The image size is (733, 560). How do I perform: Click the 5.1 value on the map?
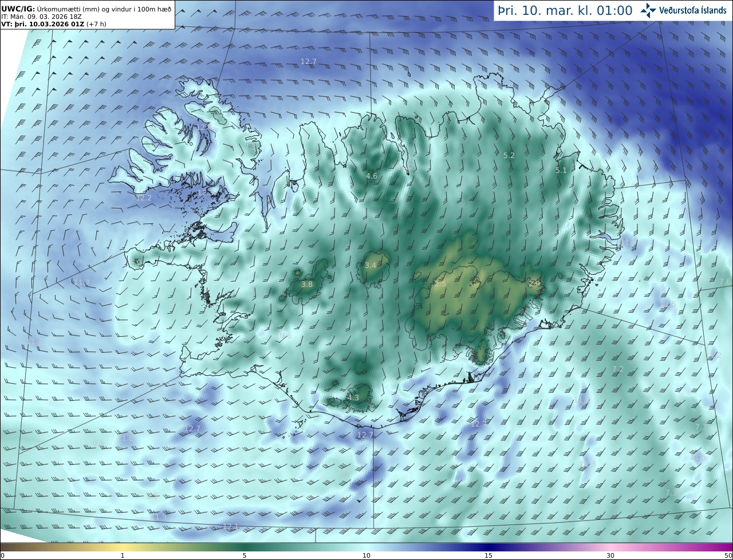[x=561, y=170]
